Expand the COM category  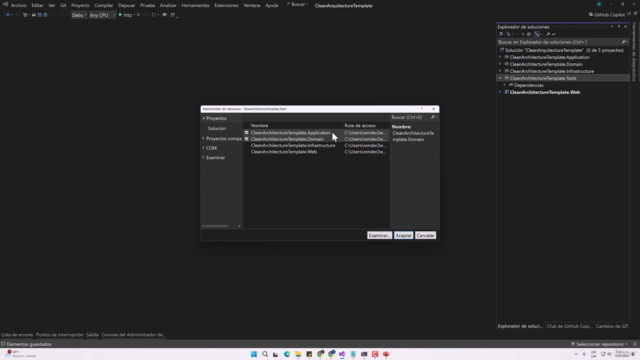click(204, 148)
